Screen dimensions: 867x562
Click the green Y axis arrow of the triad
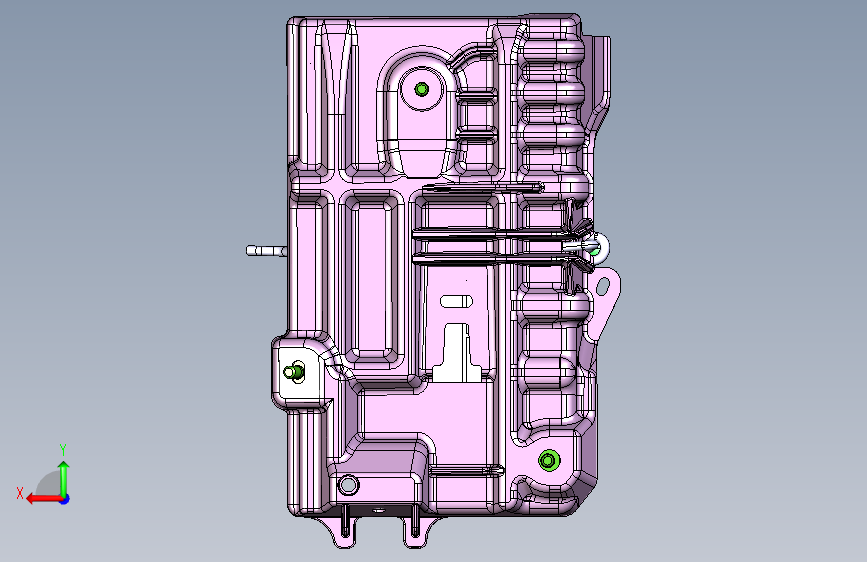tap(64, 478)
